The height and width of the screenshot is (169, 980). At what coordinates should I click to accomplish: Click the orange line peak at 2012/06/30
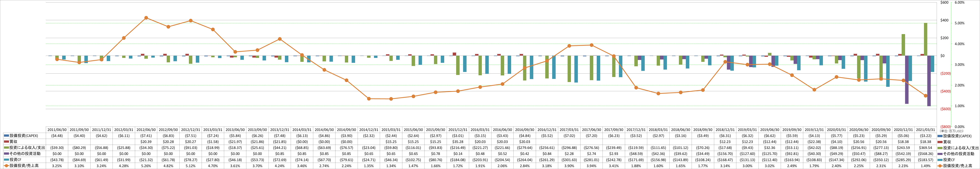[146, 18]
